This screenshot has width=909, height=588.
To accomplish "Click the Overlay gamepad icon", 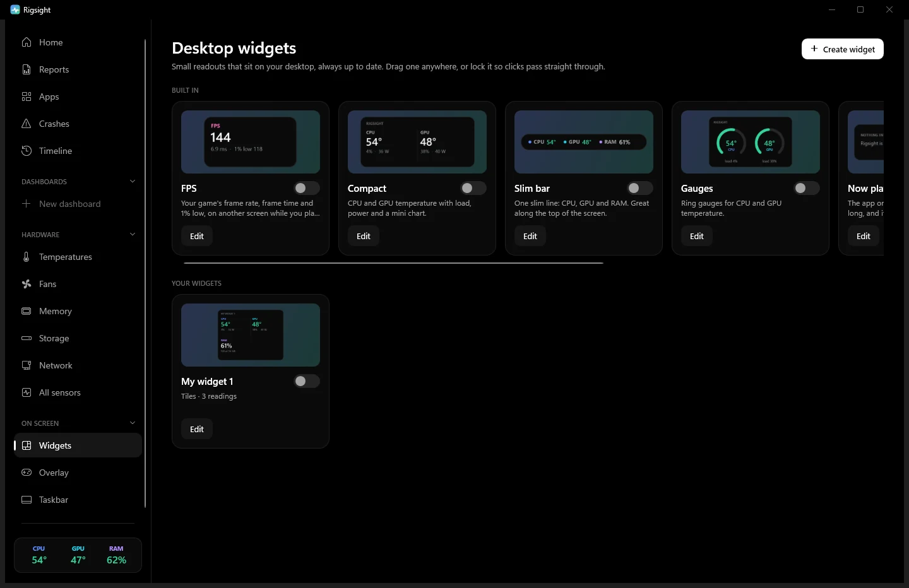I will 27,473.
